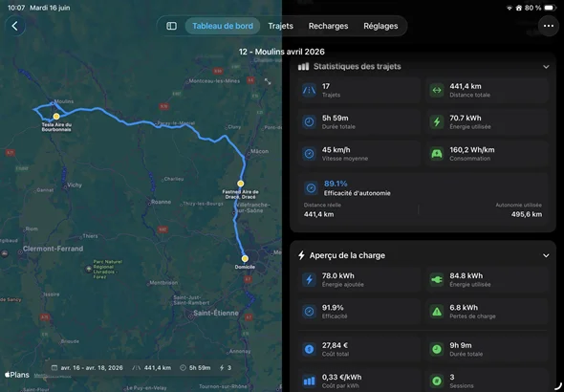Click the 5h 59m map footer stat

click(x=195, y=368)
